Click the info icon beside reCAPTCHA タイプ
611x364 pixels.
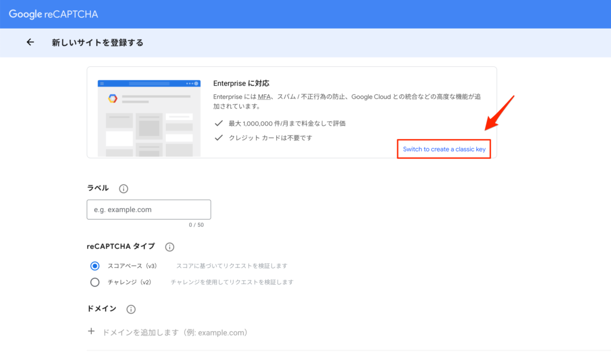(169, 247)
